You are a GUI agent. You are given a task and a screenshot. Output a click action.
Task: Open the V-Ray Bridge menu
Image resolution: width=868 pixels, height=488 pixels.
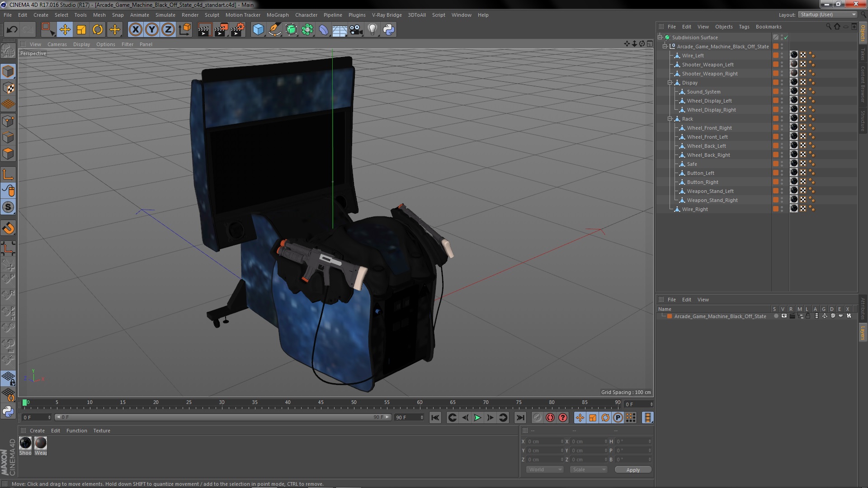(x=387, y=15)
